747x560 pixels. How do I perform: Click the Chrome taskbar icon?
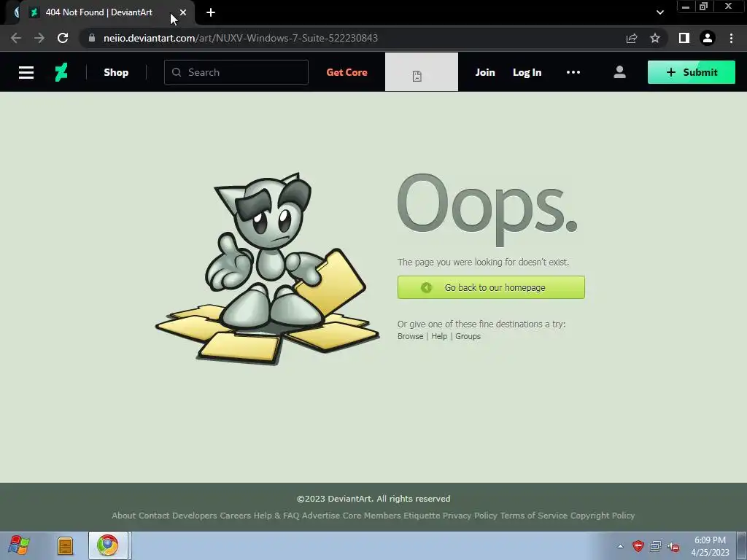[108, 545]
